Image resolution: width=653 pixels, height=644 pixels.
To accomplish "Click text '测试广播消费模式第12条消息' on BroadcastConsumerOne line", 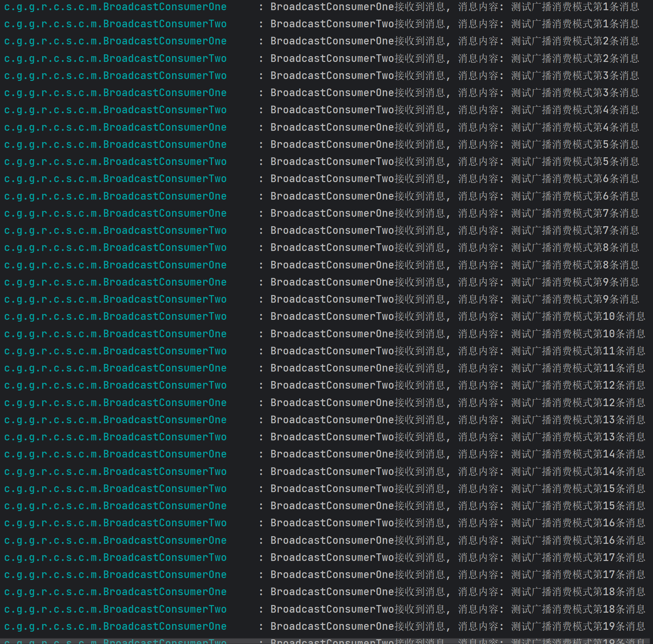I will pyautogui.click(x=578, y=403).
